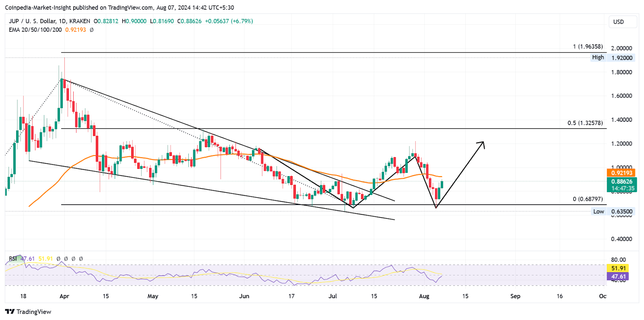The image size is (644, 320).
Task: Click the May date label on time axis
Action: click(153, 296)
